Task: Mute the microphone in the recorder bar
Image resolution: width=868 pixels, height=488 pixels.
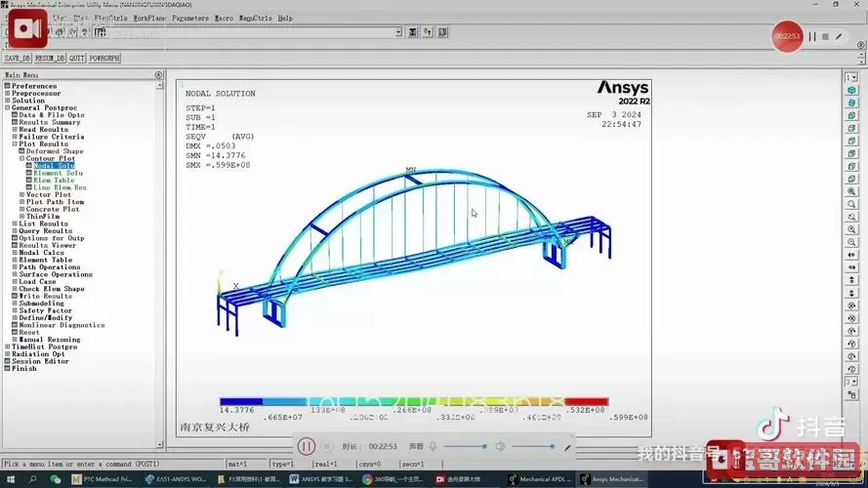Action: pos(433,446)
